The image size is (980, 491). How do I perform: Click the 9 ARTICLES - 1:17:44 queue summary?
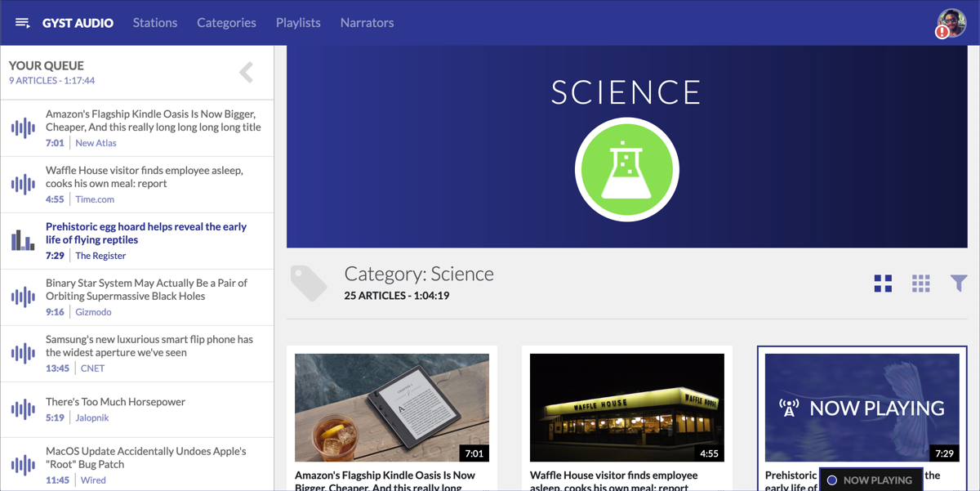point(52,81)
